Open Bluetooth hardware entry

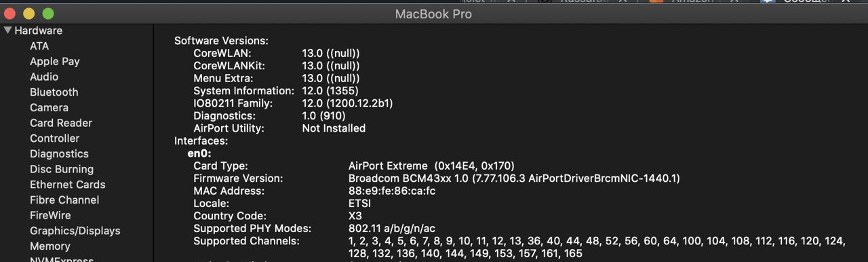click(54, 92)
